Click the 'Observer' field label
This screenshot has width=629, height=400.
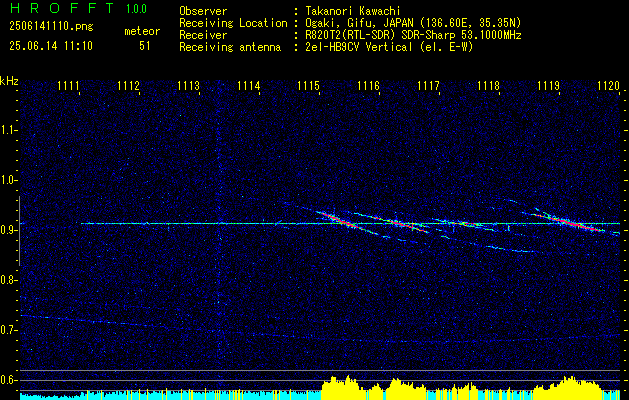203,11
